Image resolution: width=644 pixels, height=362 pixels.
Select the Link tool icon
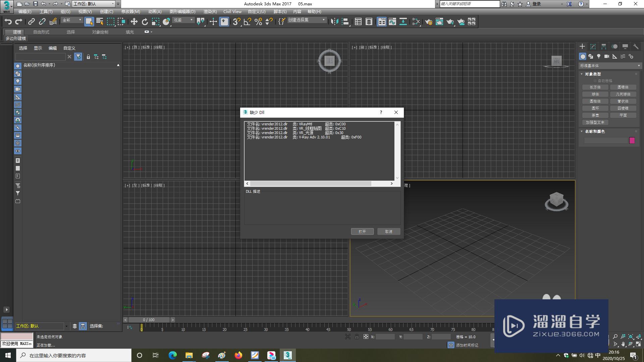(32, 22)
